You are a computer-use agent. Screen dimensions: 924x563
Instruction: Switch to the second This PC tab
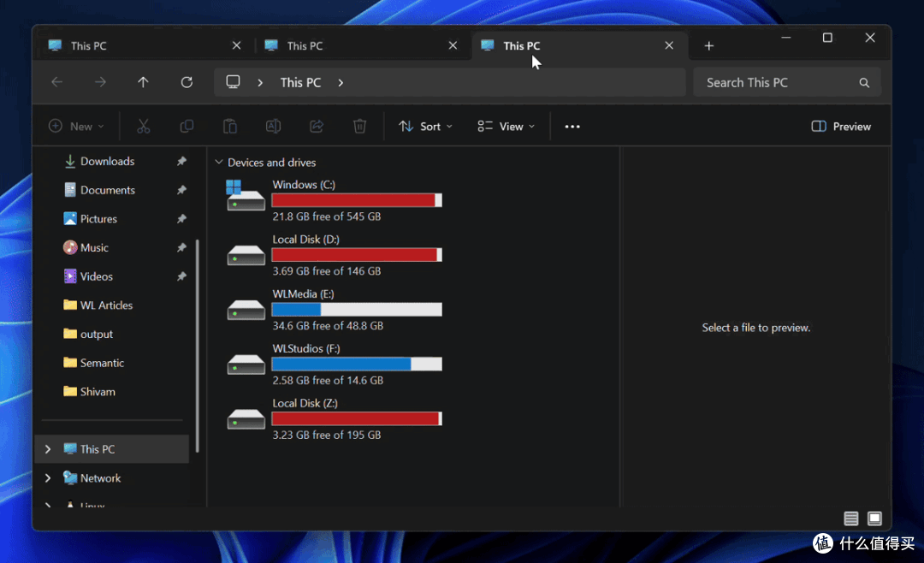361,45
